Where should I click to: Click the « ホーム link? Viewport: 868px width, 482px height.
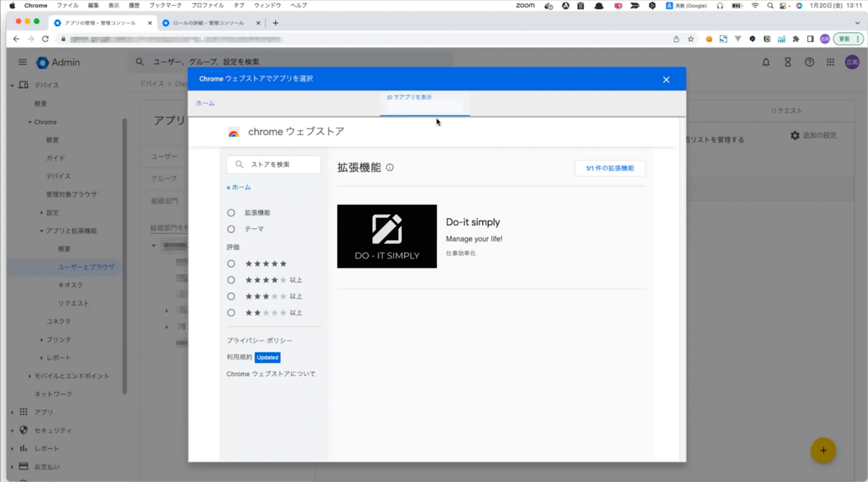239,187
